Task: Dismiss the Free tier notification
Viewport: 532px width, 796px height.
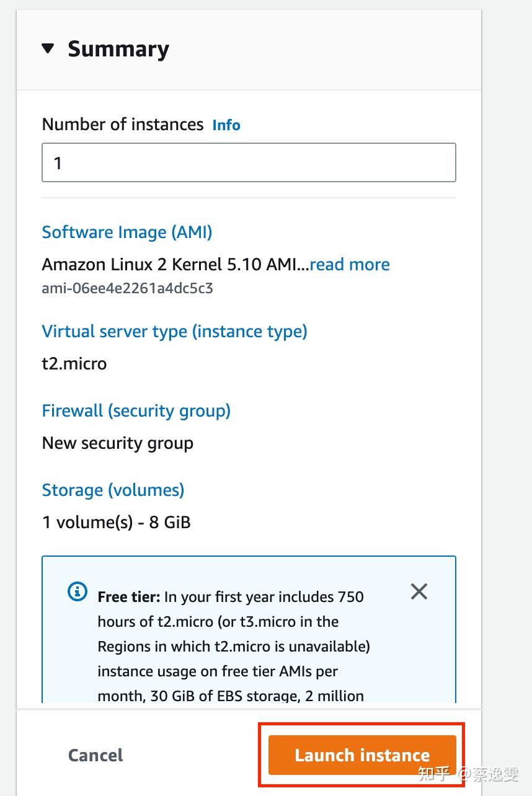Action: [x=419, y=591]
